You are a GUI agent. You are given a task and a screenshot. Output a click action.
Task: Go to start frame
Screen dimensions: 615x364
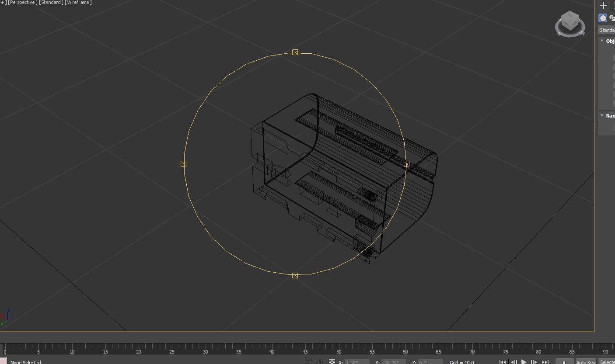tap(503, 362)
